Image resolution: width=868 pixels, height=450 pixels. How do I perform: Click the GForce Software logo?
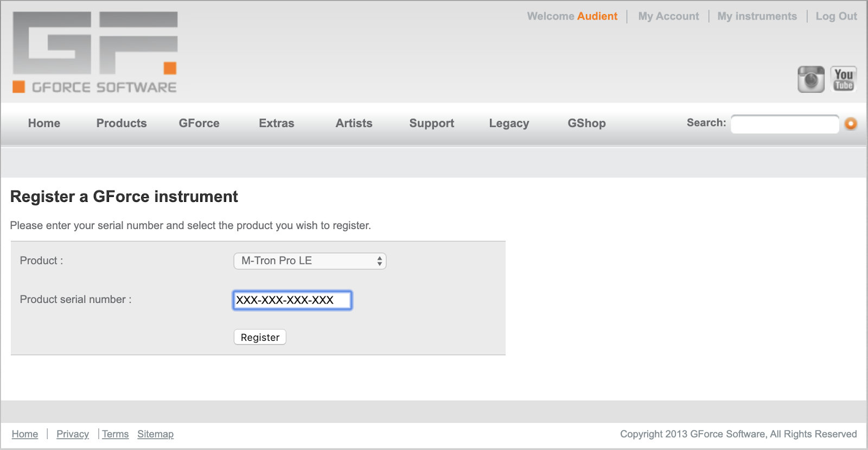95,52
